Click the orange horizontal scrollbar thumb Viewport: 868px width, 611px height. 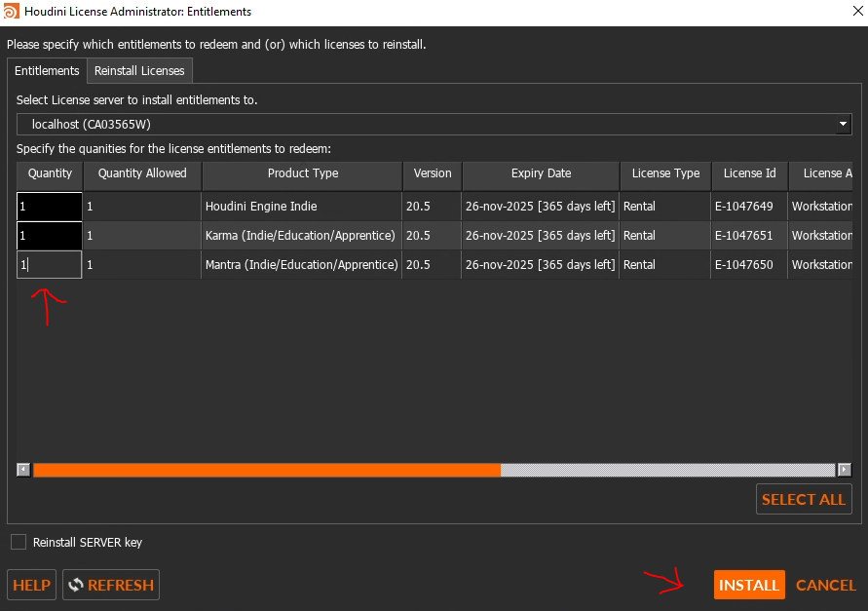(267, 470)
